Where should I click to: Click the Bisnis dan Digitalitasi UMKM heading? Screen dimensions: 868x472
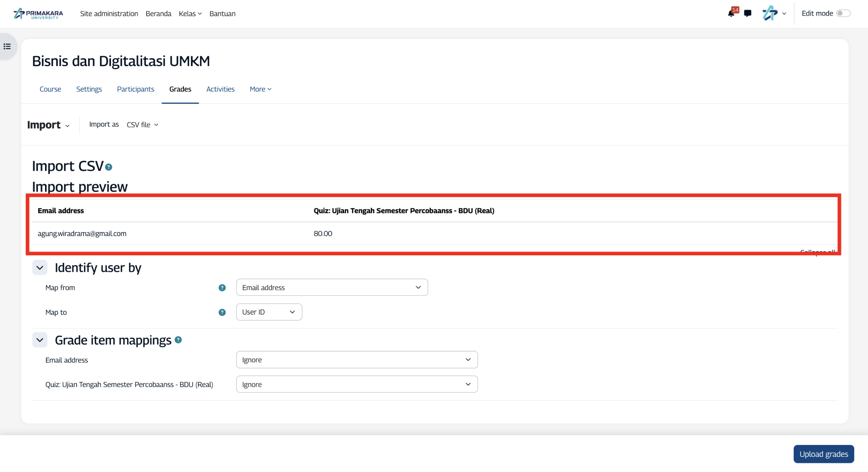point(121,61)
